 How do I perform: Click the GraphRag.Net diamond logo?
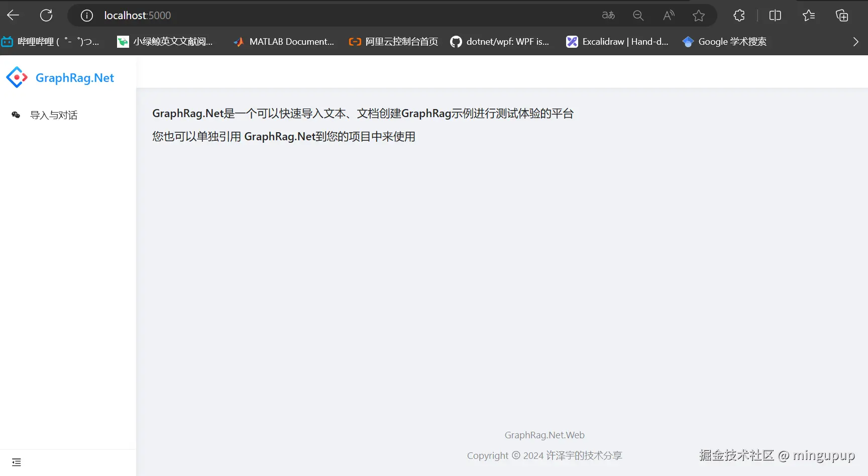(x=17, y=77)
